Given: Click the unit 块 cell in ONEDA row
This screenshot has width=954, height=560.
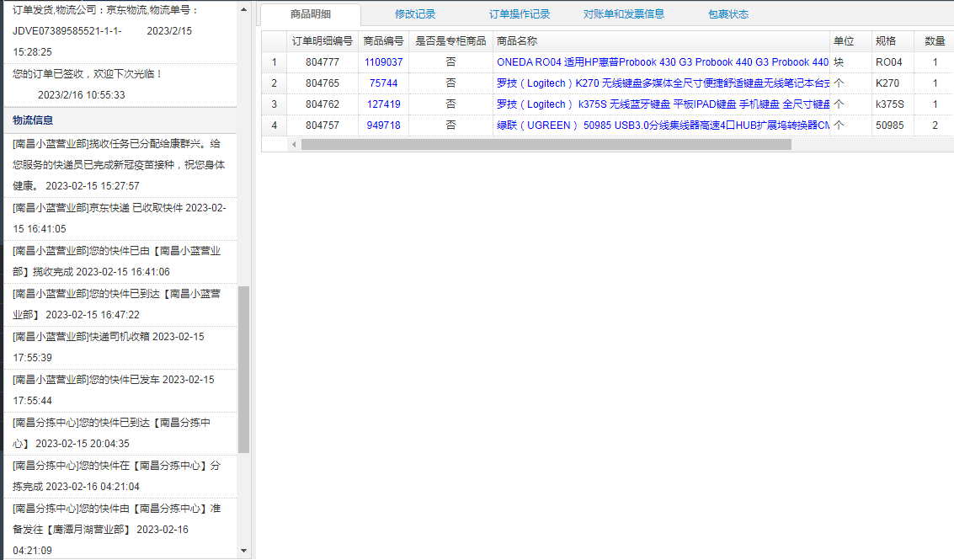Looking at the screenshot, I should [850, 62].
